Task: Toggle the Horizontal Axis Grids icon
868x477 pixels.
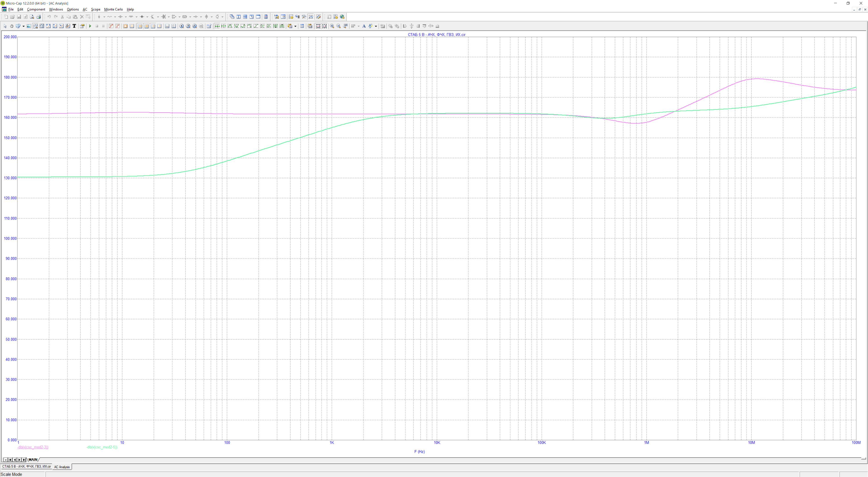Action: pos(140,26)
